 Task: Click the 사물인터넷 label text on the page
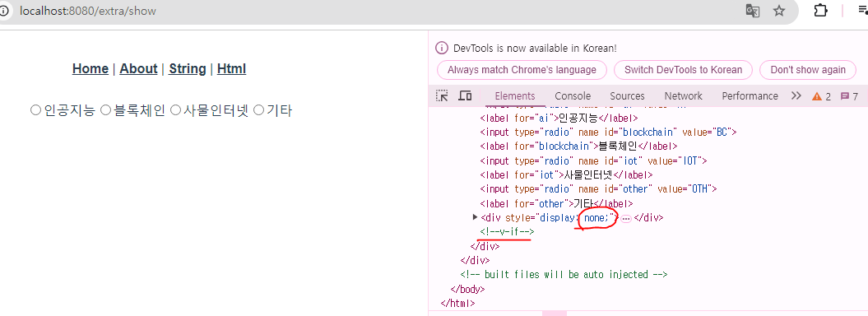[216, 111]
